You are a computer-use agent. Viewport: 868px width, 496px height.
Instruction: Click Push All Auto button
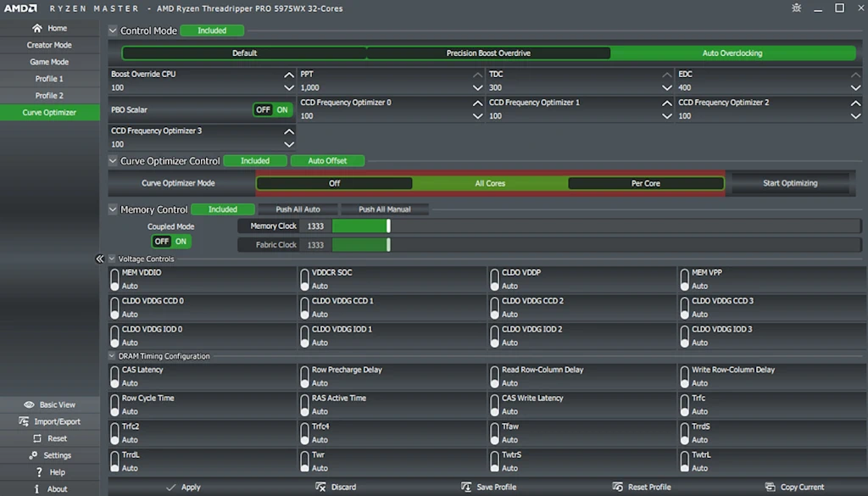[x=298, y=209]
